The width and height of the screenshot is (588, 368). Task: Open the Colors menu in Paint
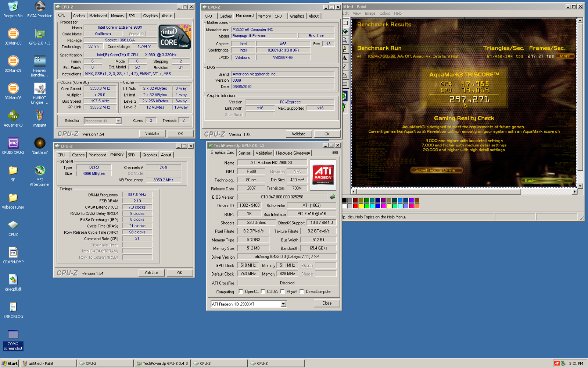pyautogui.click(x=385, y=13)
